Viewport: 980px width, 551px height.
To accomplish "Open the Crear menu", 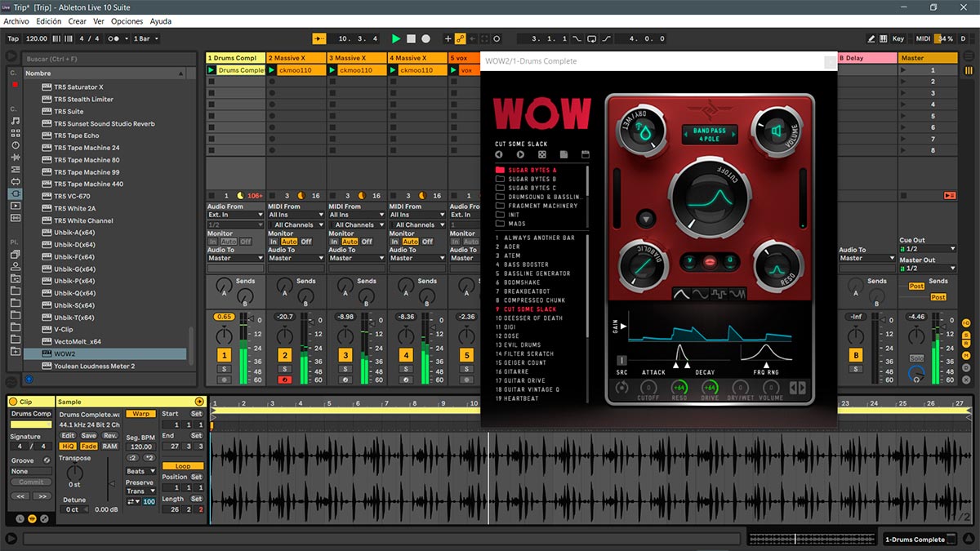I will (78, 21).
